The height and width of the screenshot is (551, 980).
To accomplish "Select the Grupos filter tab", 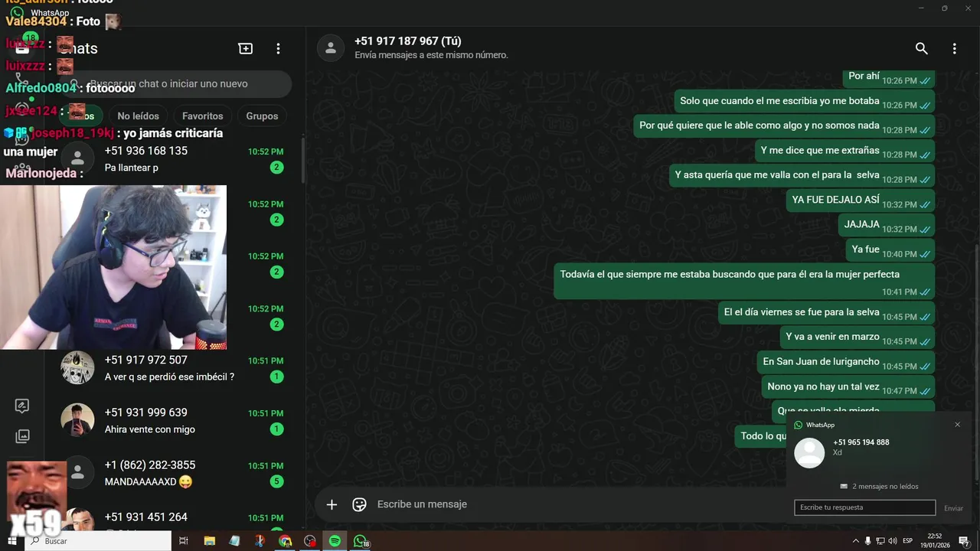I will [262, 116].
